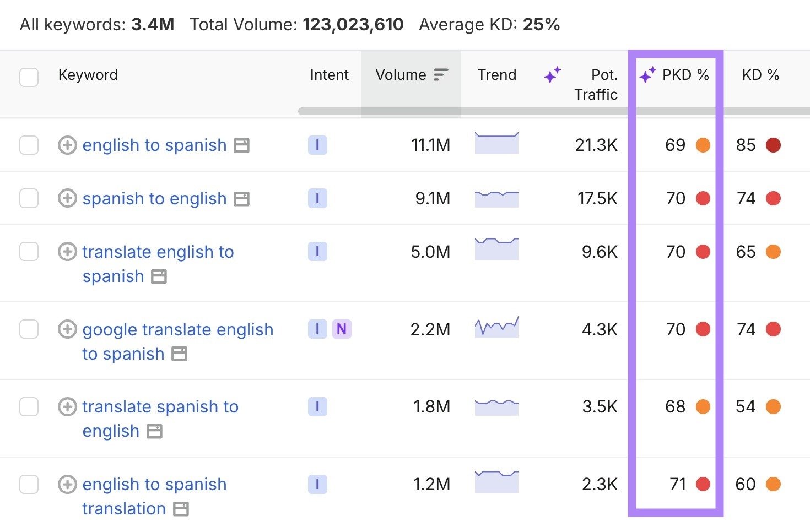Screen dimensions: 810x532
Task: Open SERP icon for 'translate english to spanish'
Action: pyautogui.click(x=159, y=276)
